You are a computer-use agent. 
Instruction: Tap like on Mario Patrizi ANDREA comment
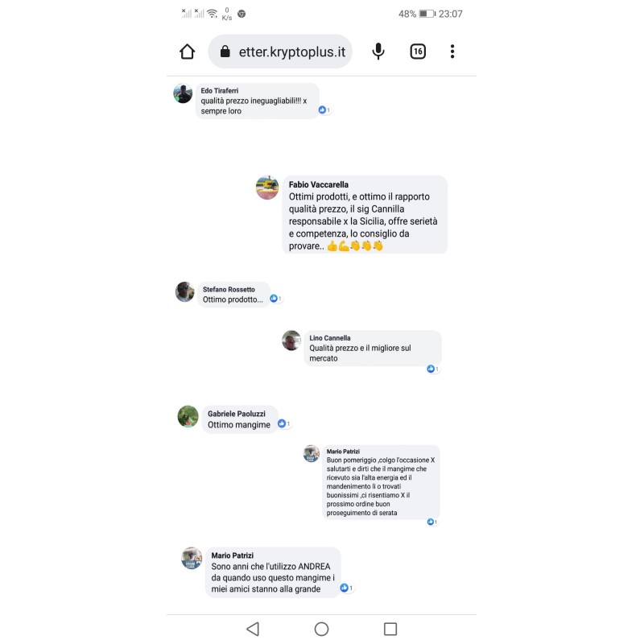[346, 588]
